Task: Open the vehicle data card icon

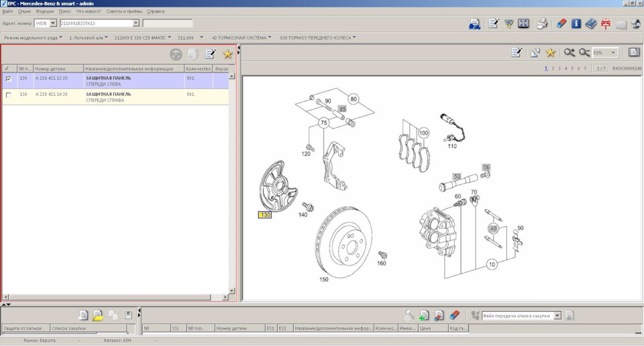Action: point(474,24)
